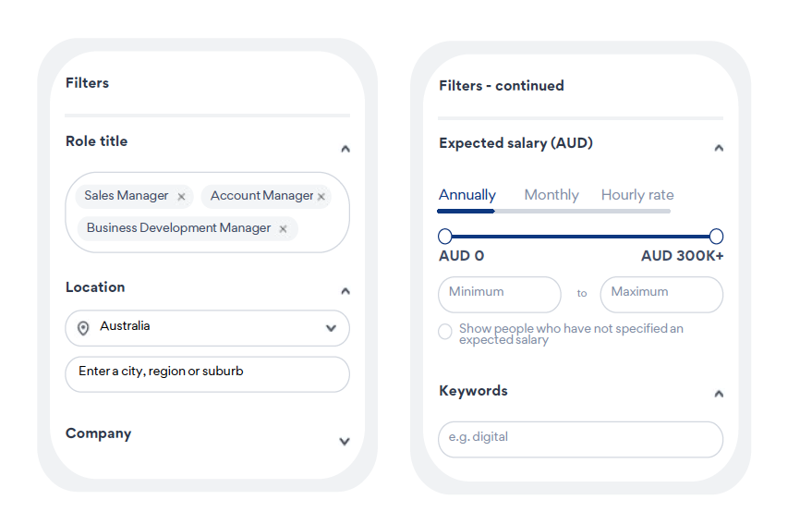Switch to the Monthly salary tab
This screenshot has height=512, width=812.
[x=551, y=195]
